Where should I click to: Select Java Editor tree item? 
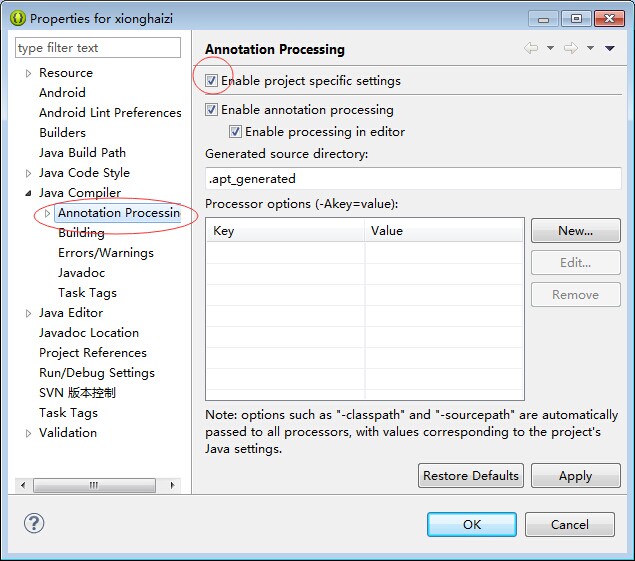point(71,313)
